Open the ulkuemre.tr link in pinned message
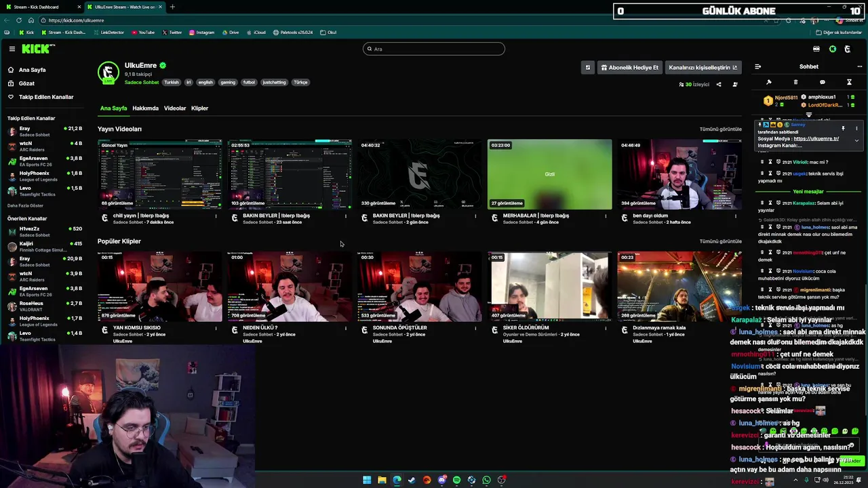Viewport: 868px width, 488px height. coord(816,139)
